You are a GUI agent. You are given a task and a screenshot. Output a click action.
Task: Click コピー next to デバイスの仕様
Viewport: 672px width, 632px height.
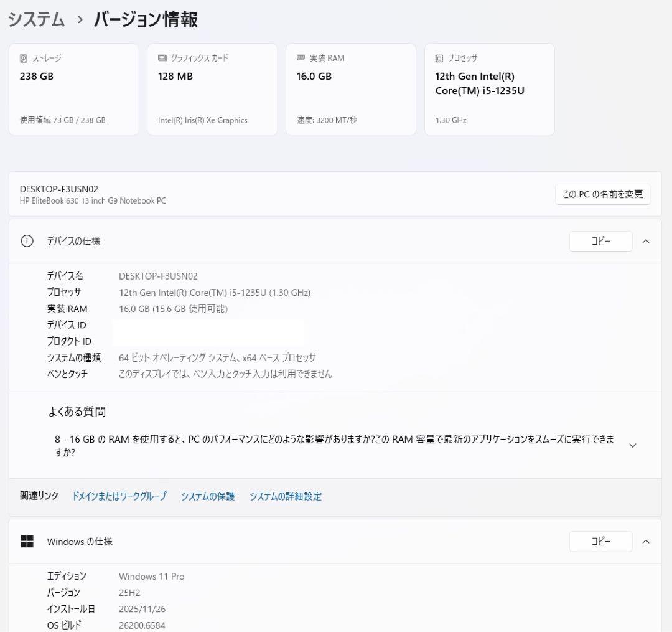coord(600,242)
